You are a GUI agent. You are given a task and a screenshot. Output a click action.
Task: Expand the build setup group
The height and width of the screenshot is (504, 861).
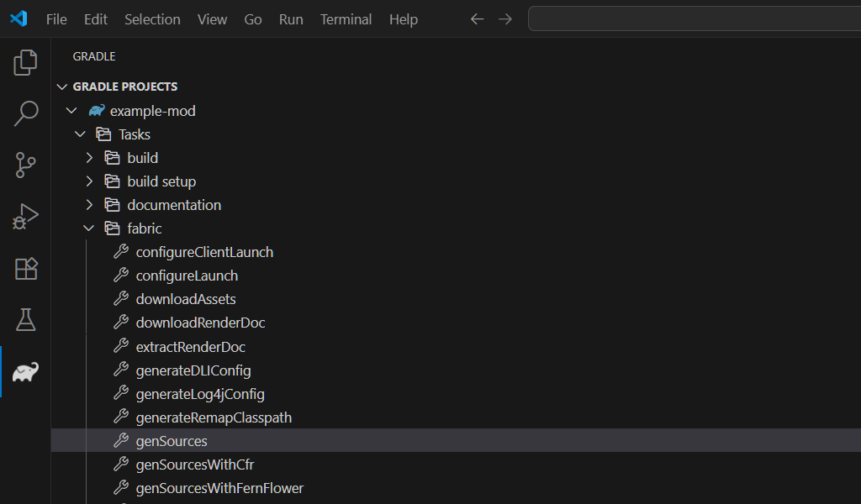pyautogui.click(x=89, y=181)
